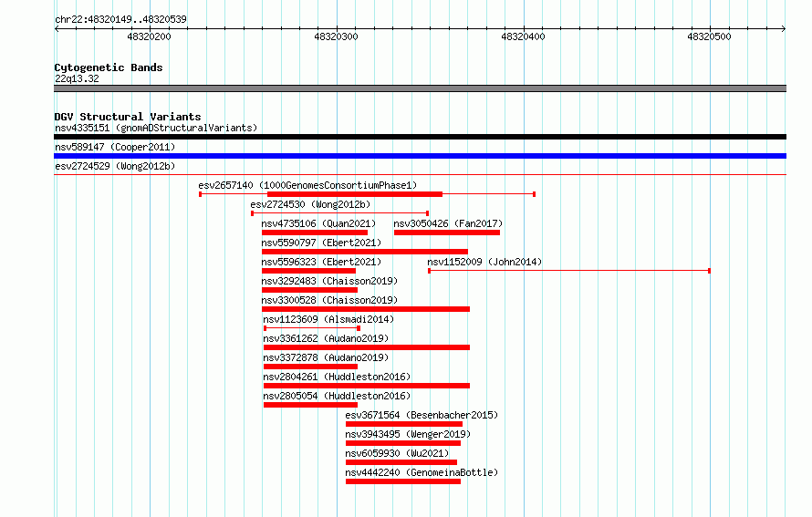Click the nsv4442240 GenomeinaBottle label
Screen dimensions: 812x517
tap(422, 472)
